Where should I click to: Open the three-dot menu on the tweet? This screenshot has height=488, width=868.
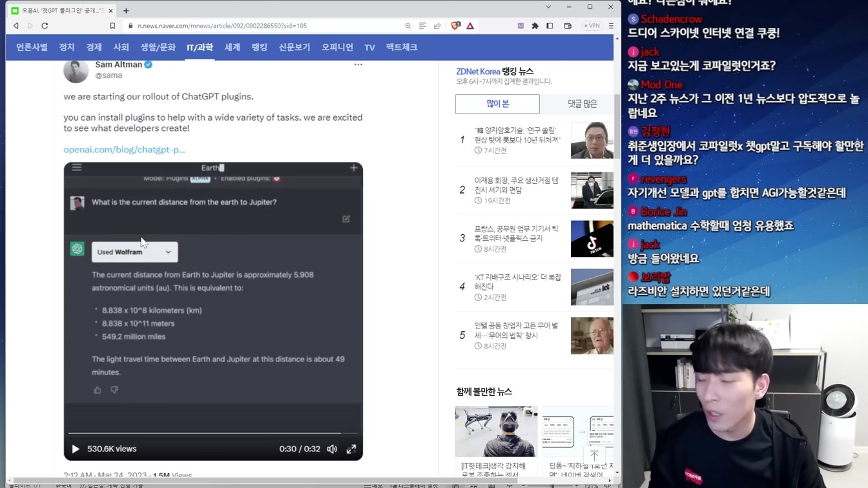[x=358, y=65]
